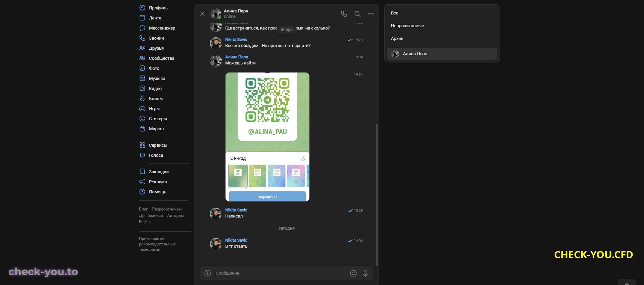The image size is (644, 285).
Task: Open the Блог footer link
Action: [143, 209]
